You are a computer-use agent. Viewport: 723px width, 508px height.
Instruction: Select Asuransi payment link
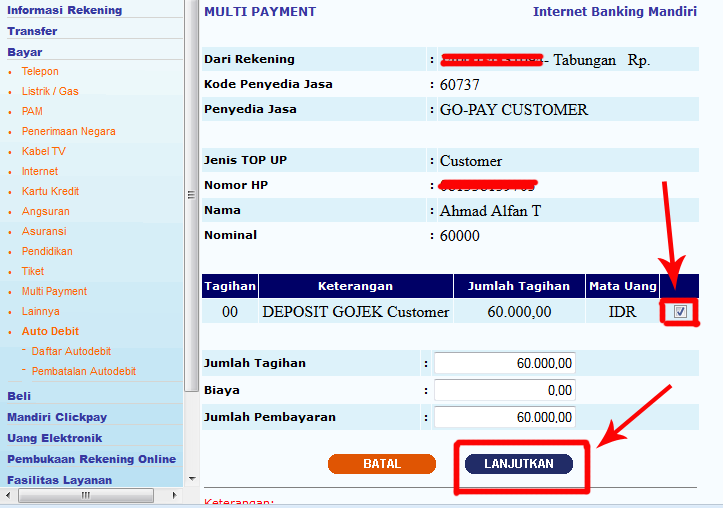click(x=44, y=231)
